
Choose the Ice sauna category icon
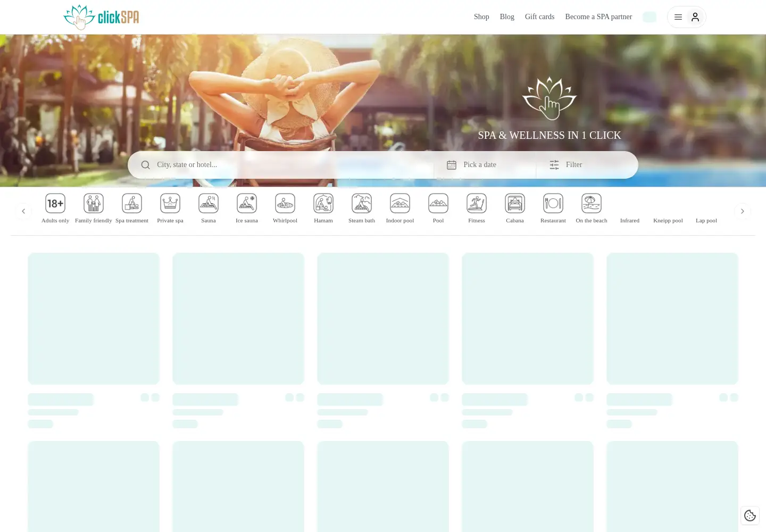point(247,203)
